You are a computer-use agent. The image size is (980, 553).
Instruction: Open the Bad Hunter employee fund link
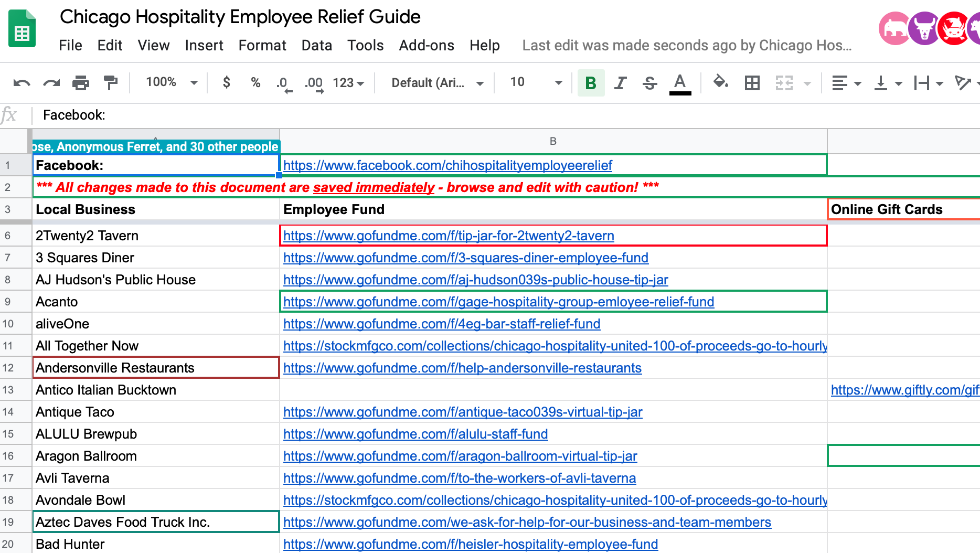pyautogui.click(x=471, y=545)
